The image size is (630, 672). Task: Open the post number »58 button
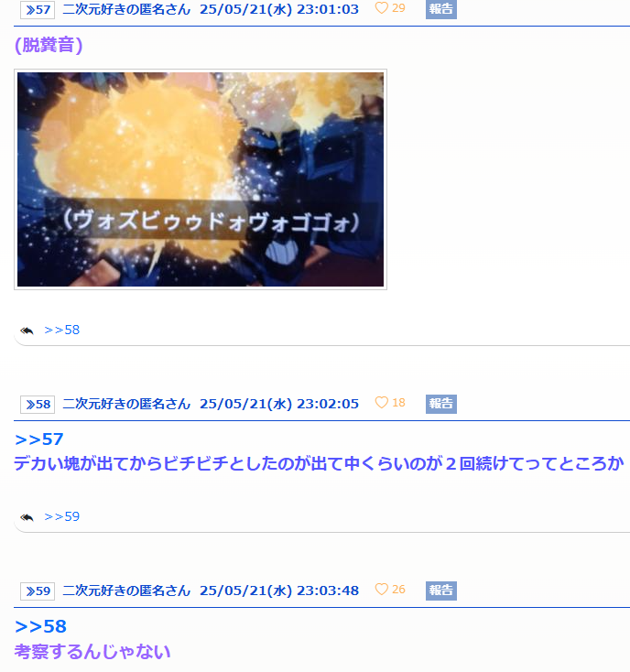(x=38, y=405)
